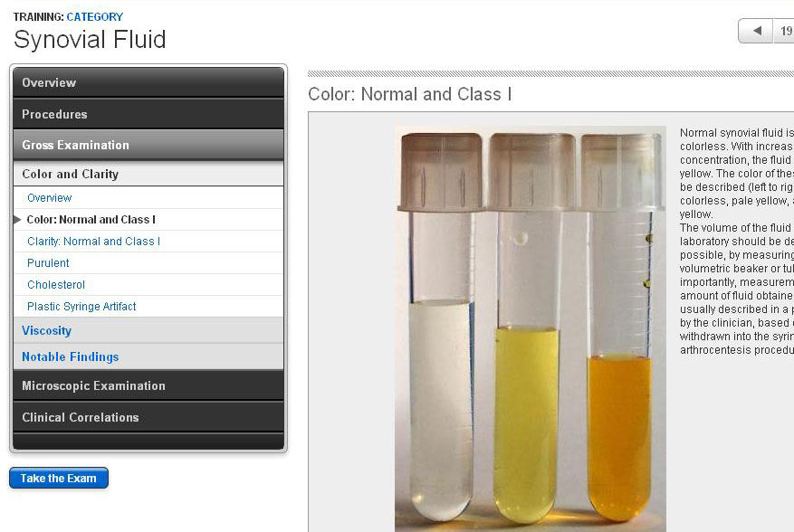Expand the Procedures section
Image resolution: width=794 pixels, height=532 pixels.
[x=148, y=114]
